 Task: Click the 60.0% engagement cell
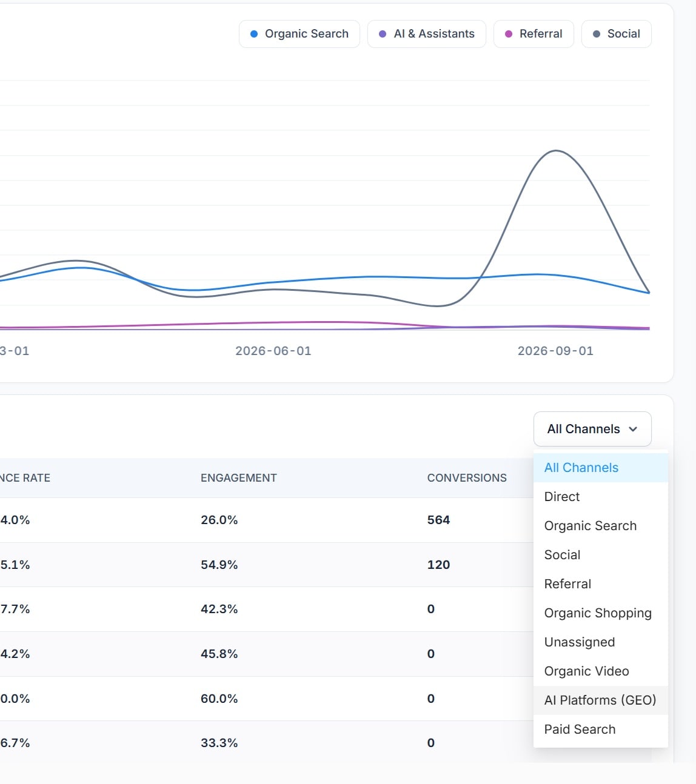pyautogui.click(x=219, y=699)
